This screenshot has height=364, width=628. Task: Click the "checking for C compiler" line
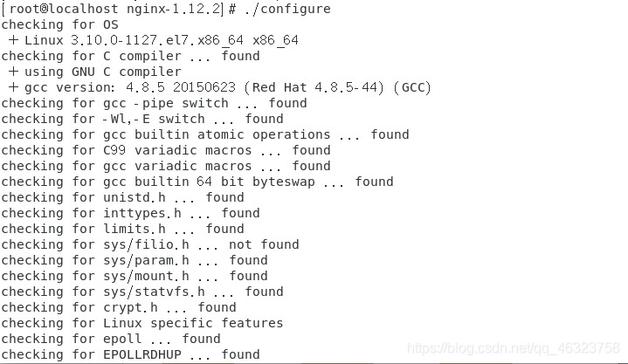[130, 56]
